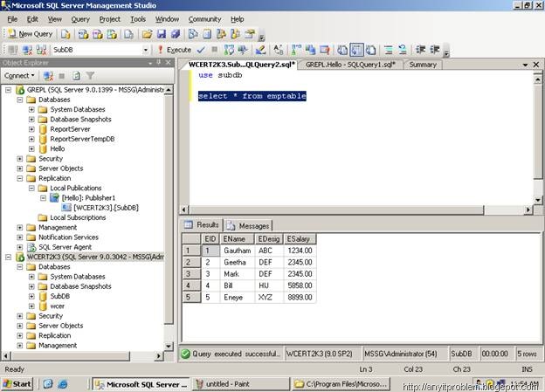Click Design Query in Editor icon

click(260, 50)
